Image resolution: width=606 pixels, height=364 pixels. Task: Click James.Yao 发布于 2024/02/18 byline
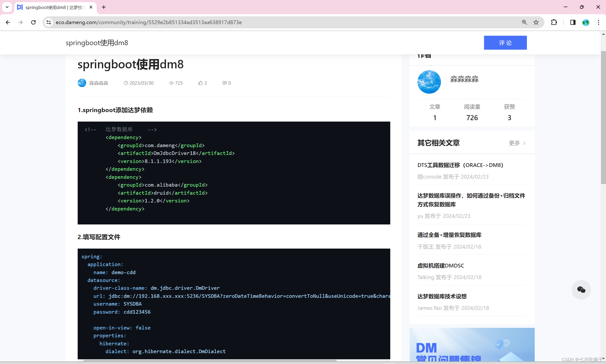[x=453, y=308]
